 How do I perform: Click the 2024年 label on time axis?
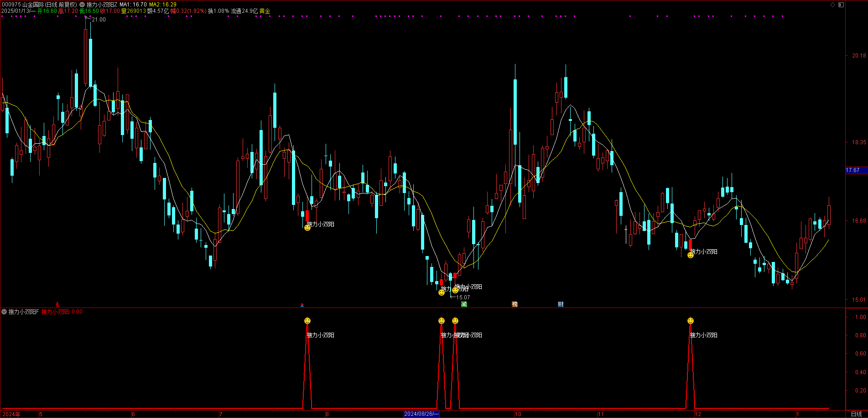(x=11, y=414)
